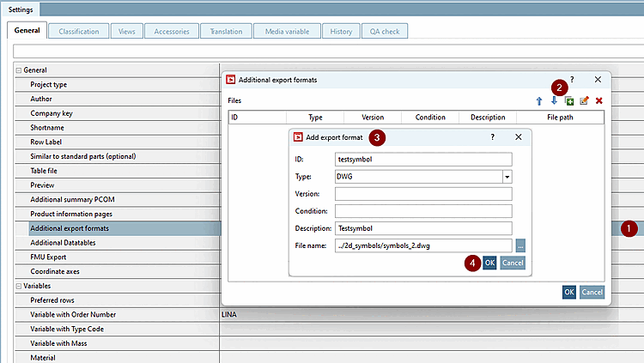Cancel the Add export format dialog
The height and width of the screenshot is (363, 644).
512,263
